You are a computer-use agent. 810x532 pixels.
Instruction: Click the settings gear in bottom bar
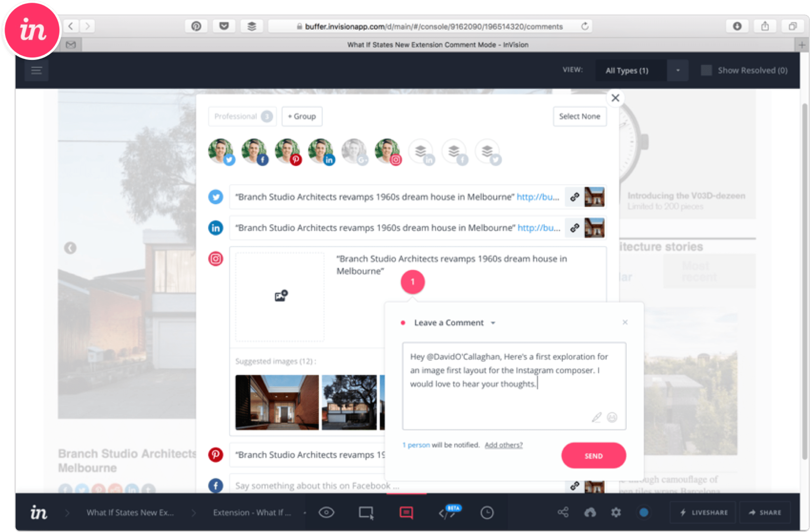pos(616,512)
